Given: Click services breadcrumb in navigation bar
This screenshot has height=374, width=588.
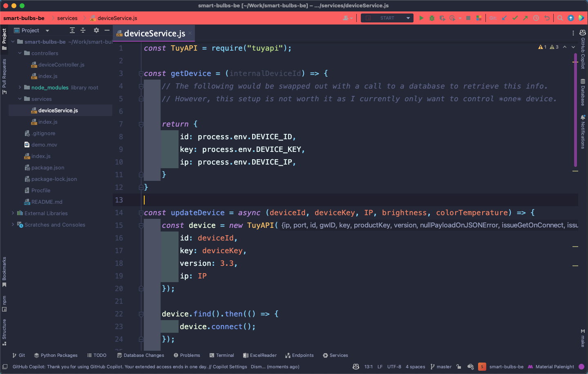Looking at the screenshot, I should point(67,18).
